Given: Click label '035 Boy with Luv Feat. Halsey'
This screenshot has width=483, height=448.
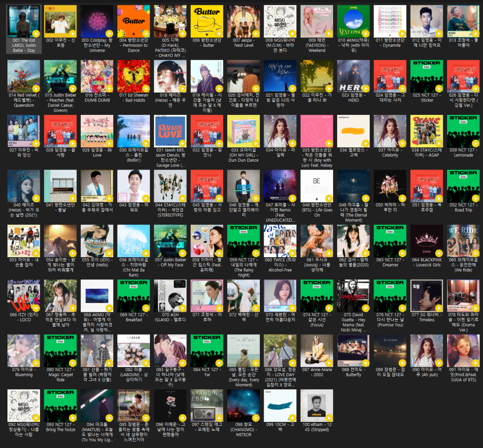Looking at the screenshot, I should (x=316, y=158).
